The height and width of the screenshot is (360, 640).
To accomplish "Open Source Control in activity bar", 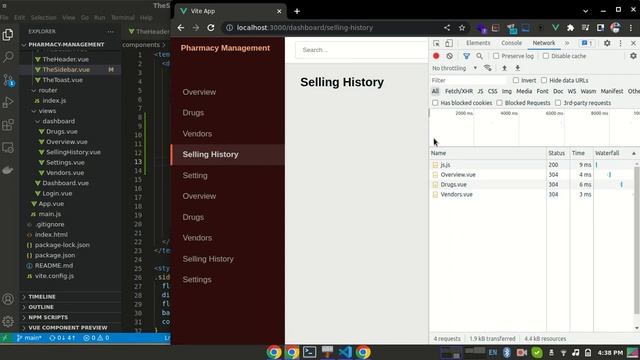I will (8, 80).
